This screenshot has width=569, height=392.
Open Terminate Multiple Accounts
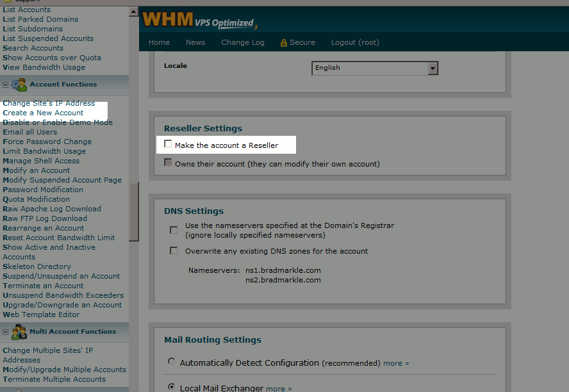54,379
